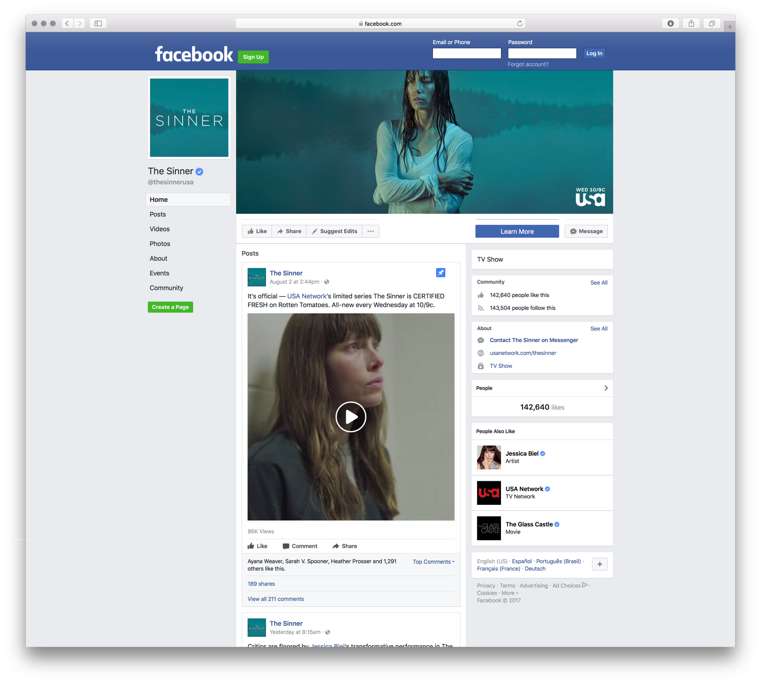
Task: Click Yesterday at 8:15am timestamp
Action: [x=295, y=632]
